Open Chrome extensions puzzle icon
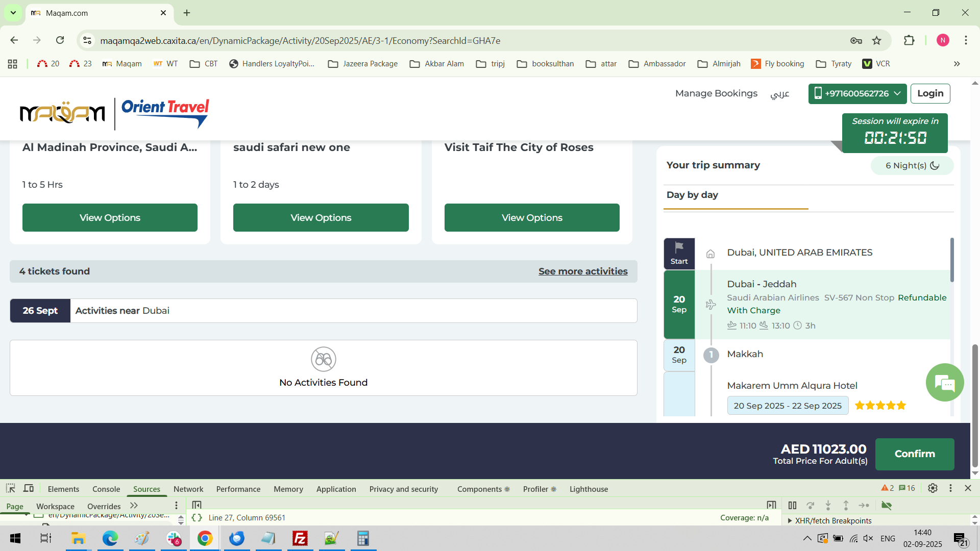Screen dimensions: 980x551 (x=909, y=40)
